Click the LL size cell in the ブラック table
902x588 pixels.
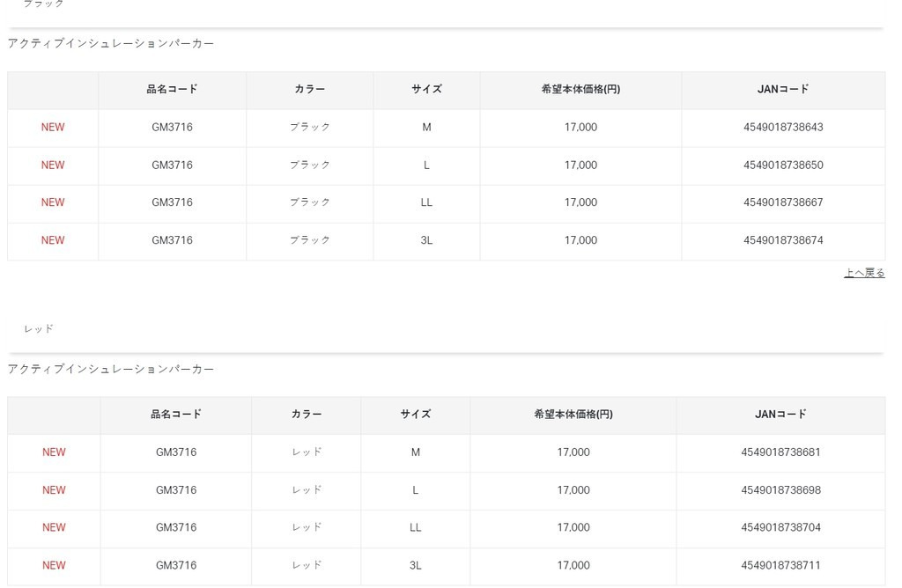pyautogui.click(x=426, y=202)
